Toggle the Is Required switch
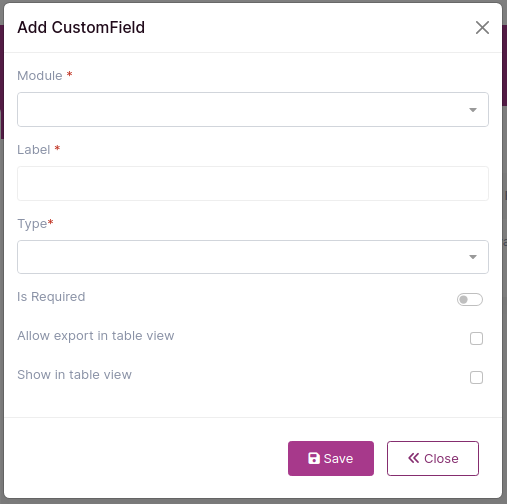This screenshot has width=507, height=504. [469, 299]
